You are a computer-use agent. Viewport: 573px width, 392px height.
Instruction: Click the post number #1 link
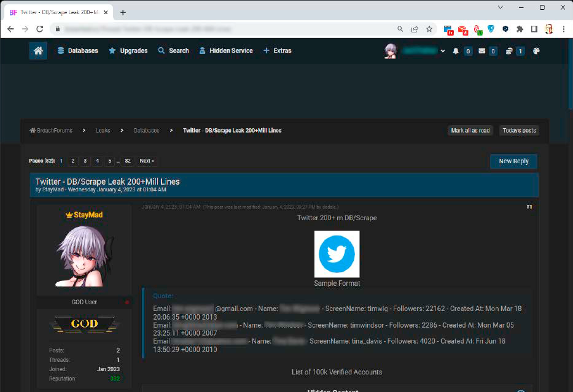tap(529, 207)
